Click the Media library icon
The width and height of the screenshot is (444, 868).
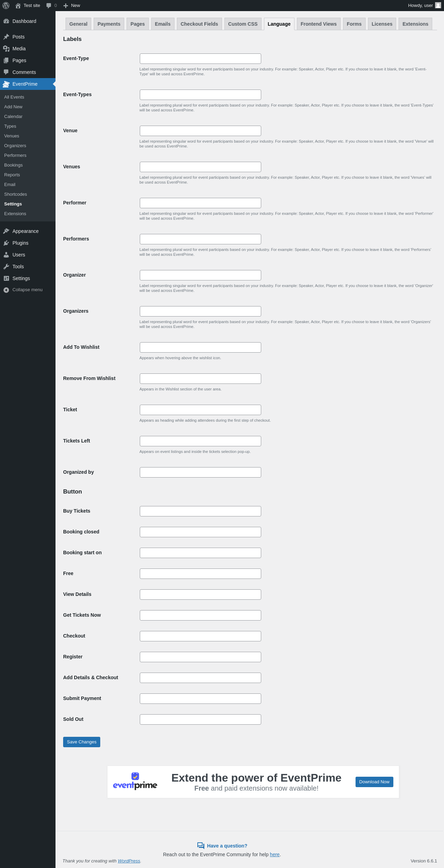pyautogui.click(x=6, y=49)
